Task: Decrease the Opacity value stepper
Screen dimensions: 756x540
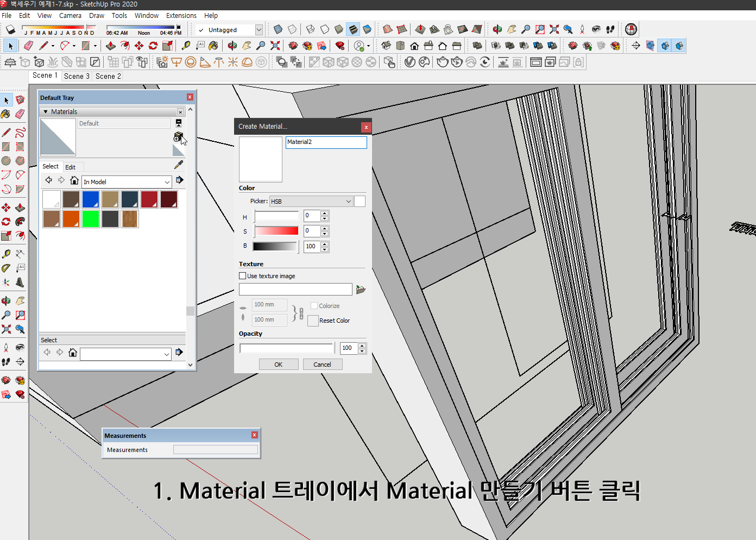Action: [362, 351]
